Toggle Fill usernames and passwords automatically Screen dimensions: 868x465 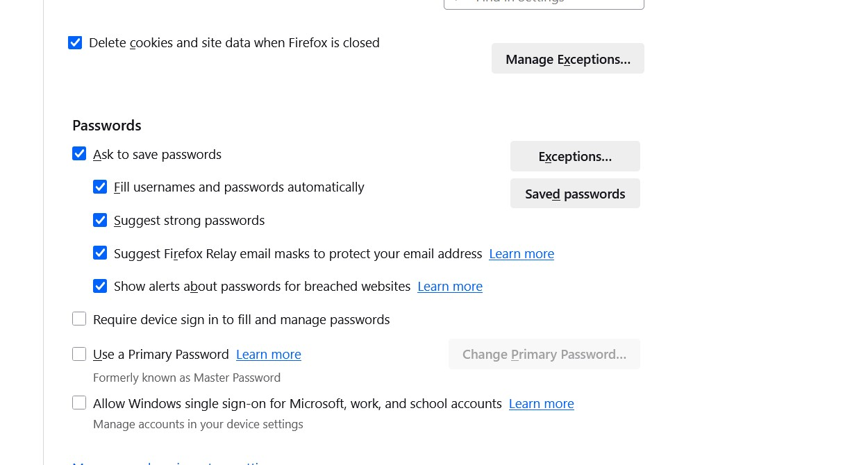click(100, 187)
